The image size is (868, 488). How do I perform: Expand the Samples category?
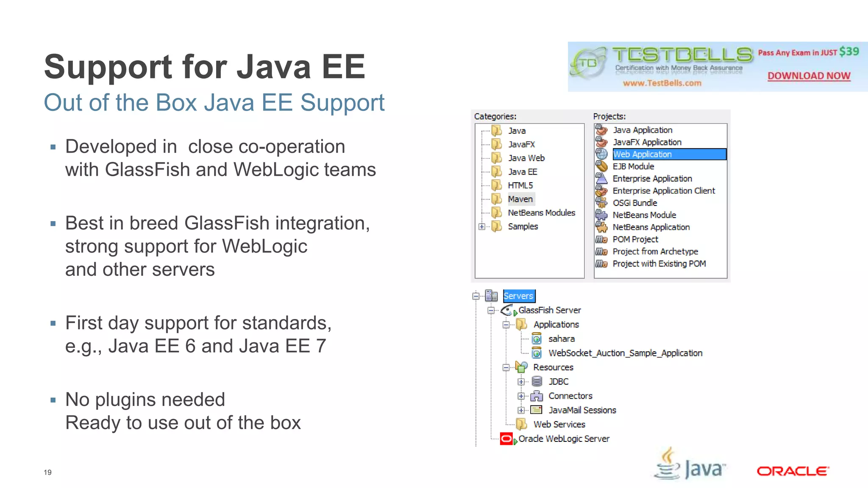[x=482, y=227]
